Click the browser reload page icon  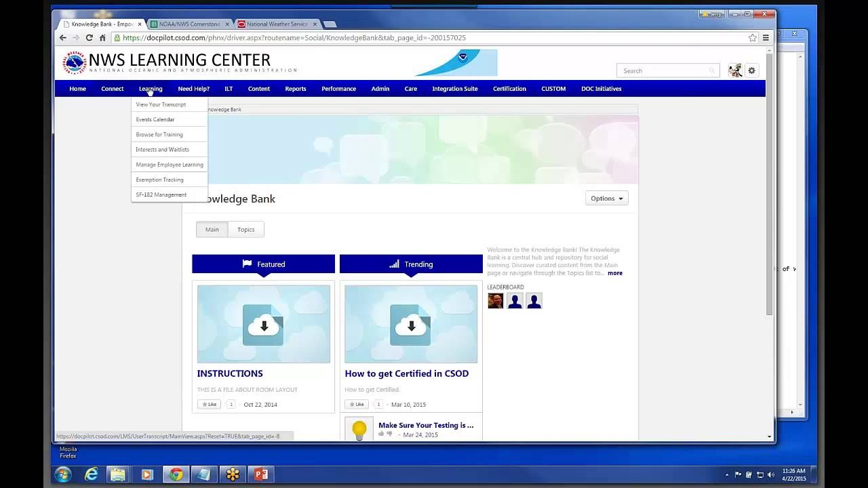point(89,38)
